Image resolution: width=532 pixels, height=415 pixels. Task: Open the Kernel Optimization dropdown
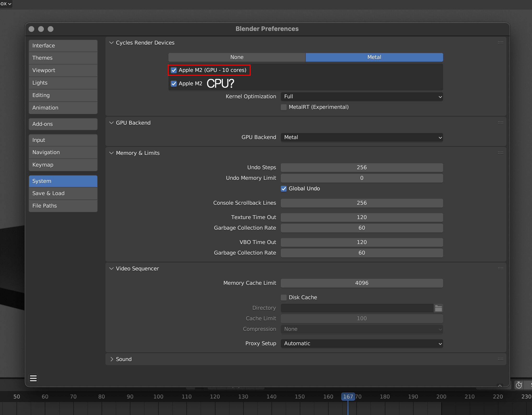coord(362,97)
